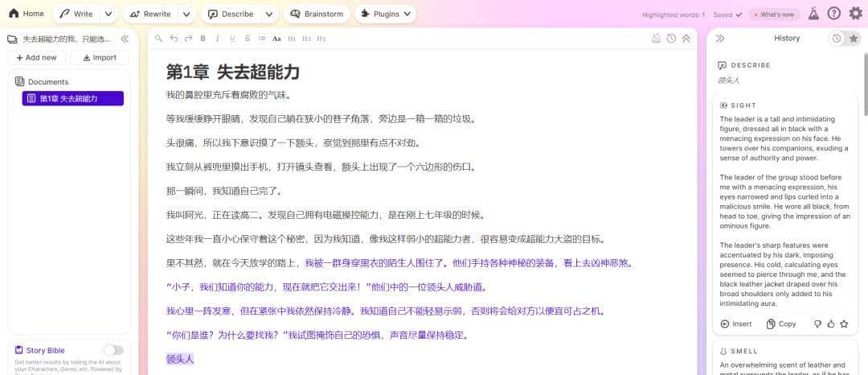Apply Heading 2 style
Viewport: 868px width, 375px height.
pyautogui.click(x=307, y=38)
